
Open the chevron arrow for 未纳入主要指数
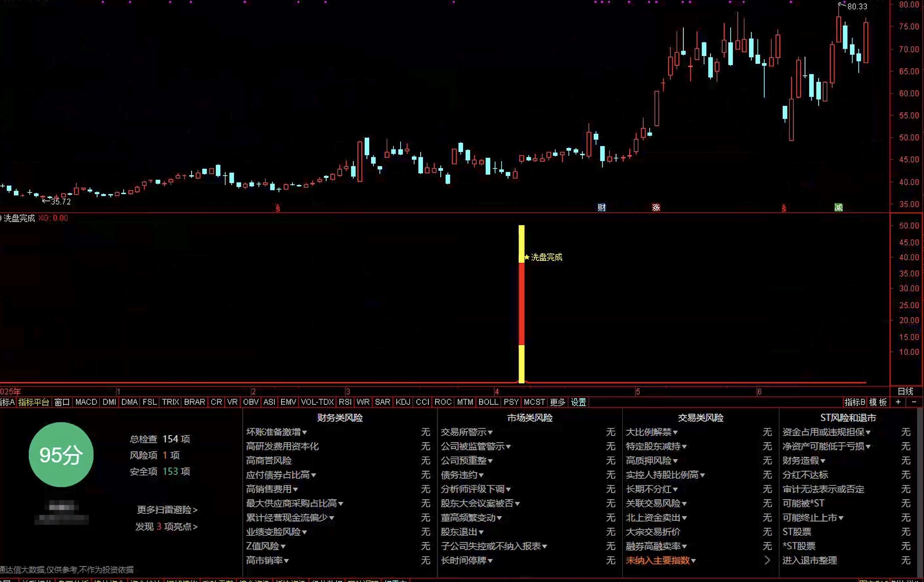click(767, 560)
